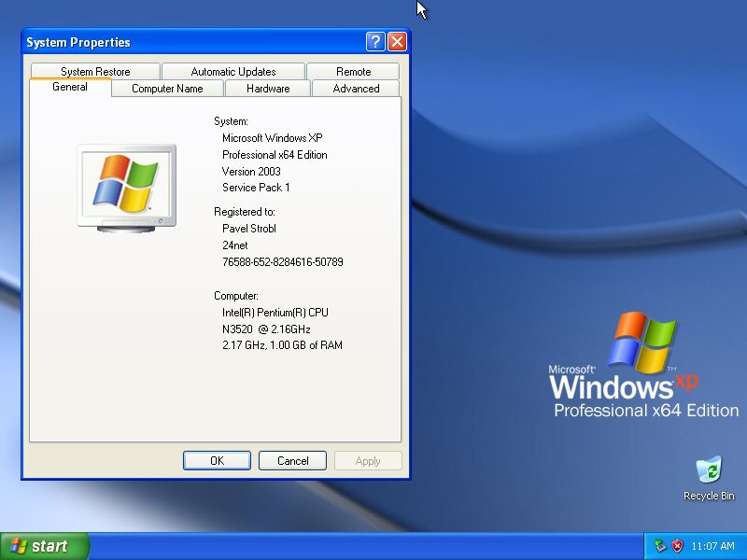Click the Apply button

click(x=368, y=460)
